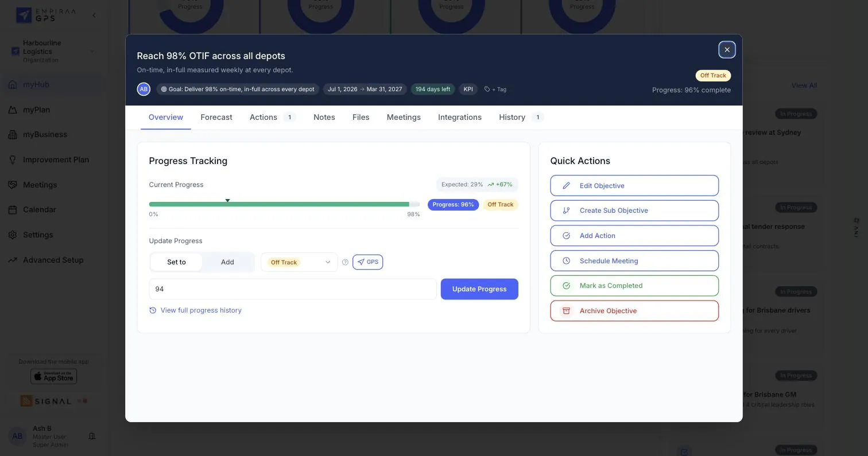
Task: Open the Files tab
Action: [361, 117]
